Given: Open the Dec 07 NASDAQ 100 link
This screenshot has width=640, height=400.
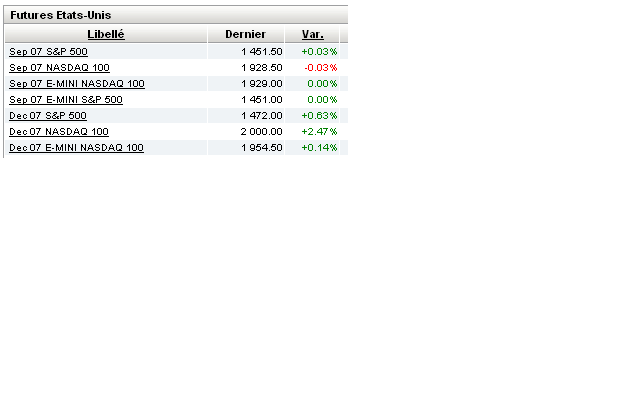Looking at the screenshot, I should pos(59,131).
